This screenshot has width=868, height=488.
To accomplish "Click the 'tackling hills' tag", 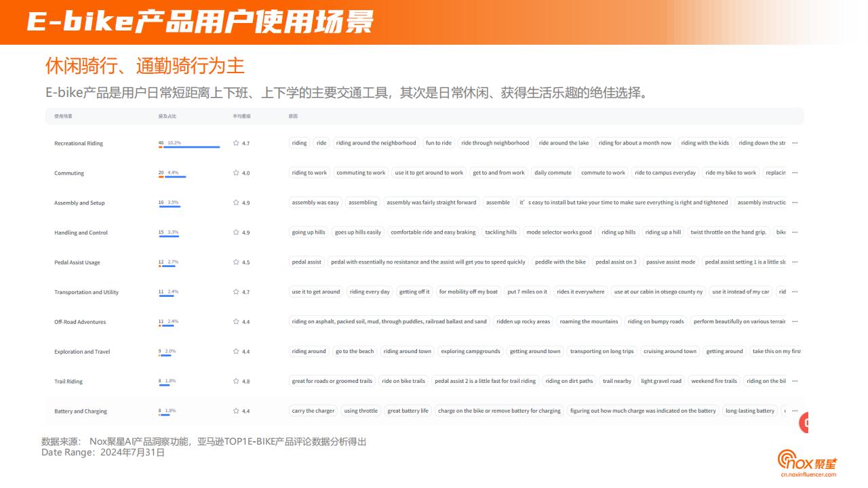I will [x=500, y=232].
